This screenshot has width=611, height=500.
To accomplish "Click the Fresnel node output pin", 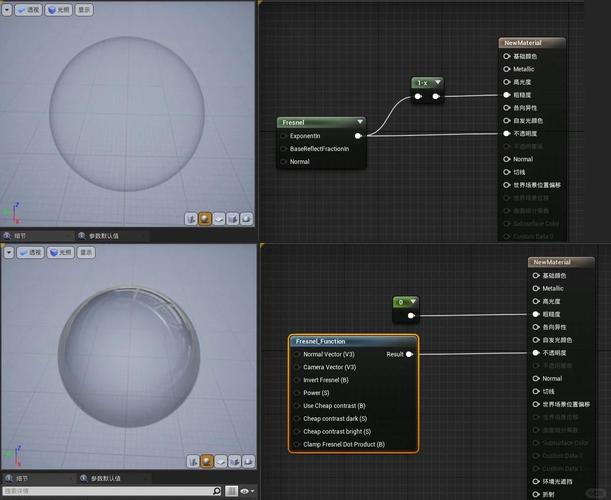I will click(x=358, y=136).
